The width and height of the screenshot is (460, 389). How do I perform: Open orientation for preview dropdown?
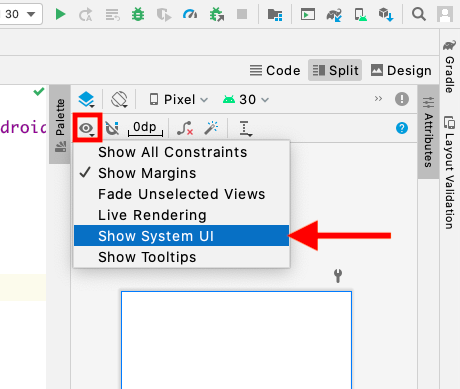[119, 99]
